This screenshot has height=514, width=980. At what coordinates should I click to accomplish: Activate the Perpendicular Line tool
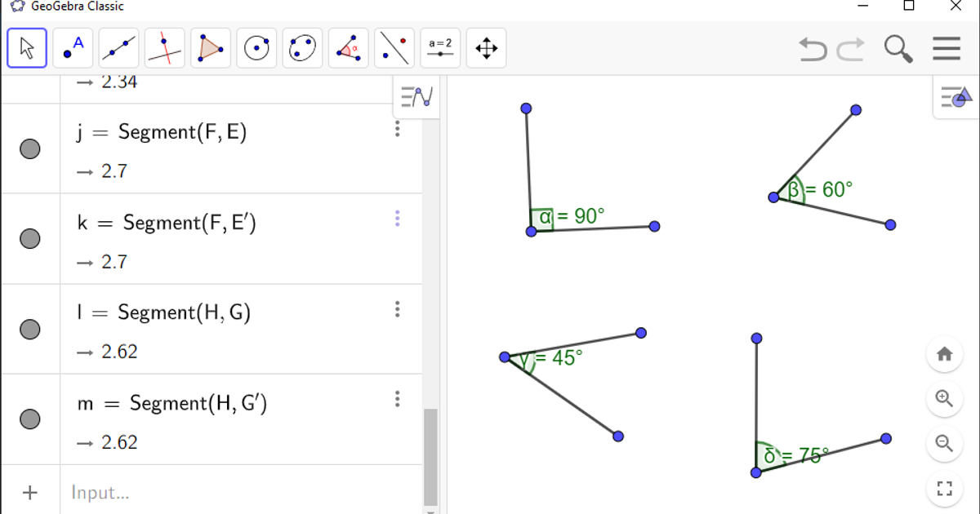(164, 48)
